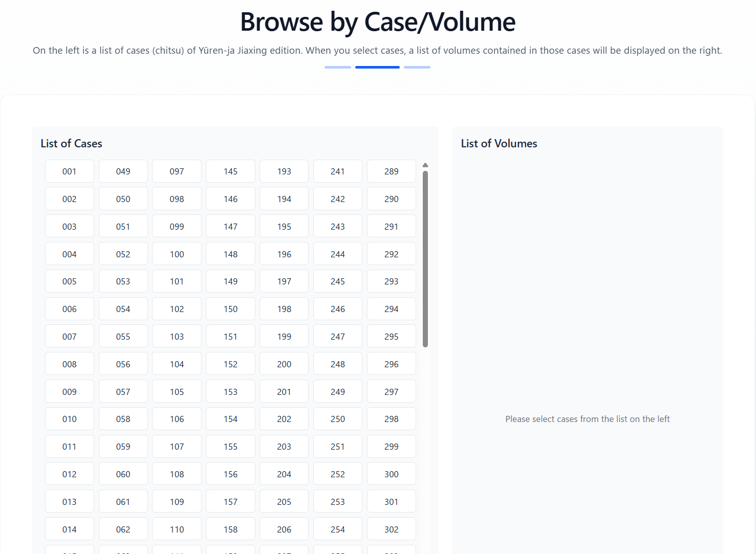Choose case 250
The width and height of the screenshot is (756, 554).
click(337, 418)
